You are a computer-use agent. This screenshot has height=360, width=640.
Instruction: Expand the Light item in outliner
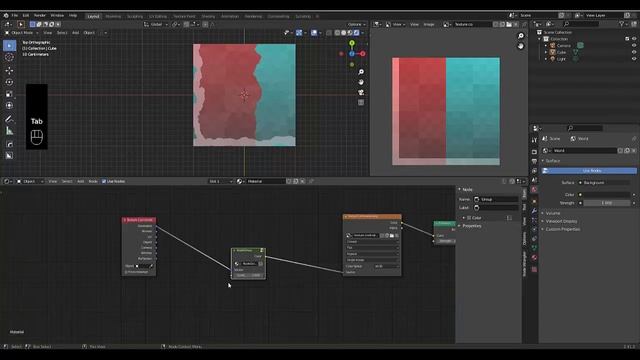tap(546, 59)
